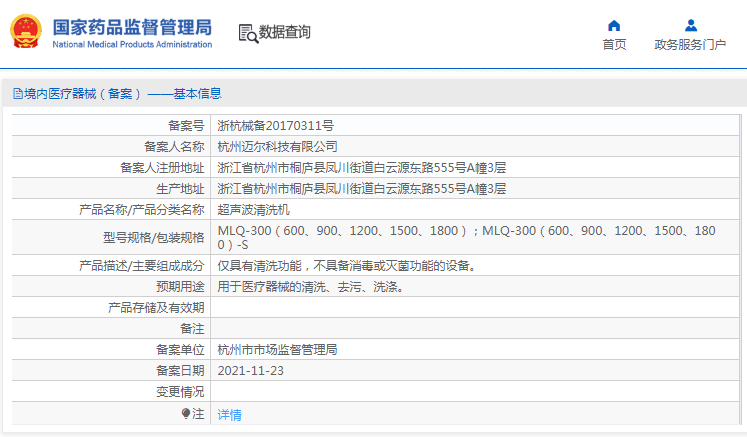The height and width of the screenshot is (437, 747).
Task: Open the 详情 link
Action: pos(229,415)
